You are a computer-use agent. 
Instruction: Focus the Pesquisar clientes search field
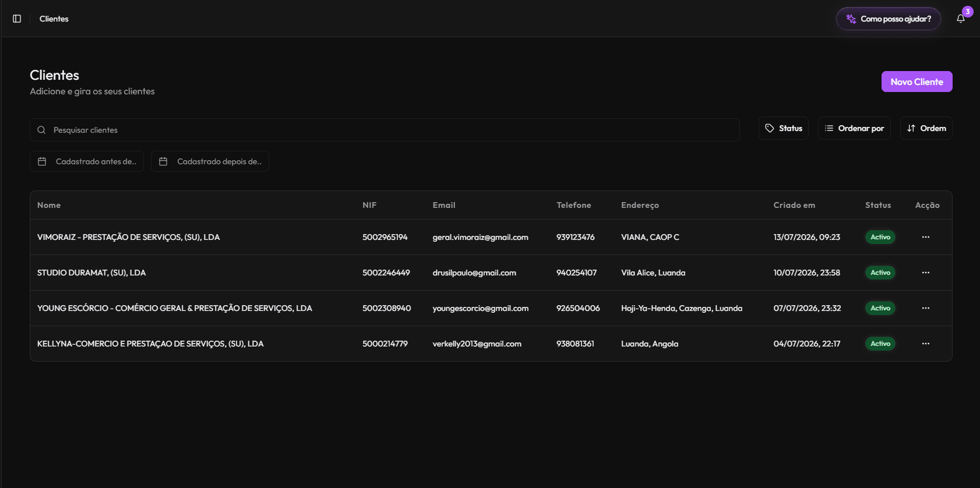pos(385,130)
